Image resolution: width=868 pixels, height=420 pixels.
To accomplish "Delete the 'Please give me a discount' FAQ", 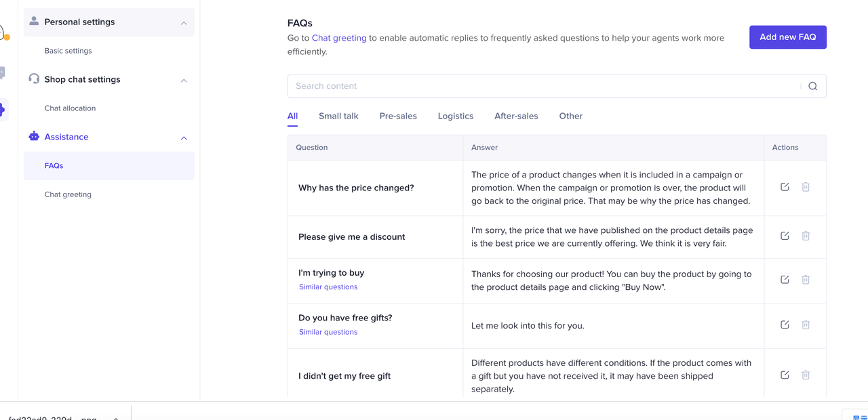I will pos(806,236).
